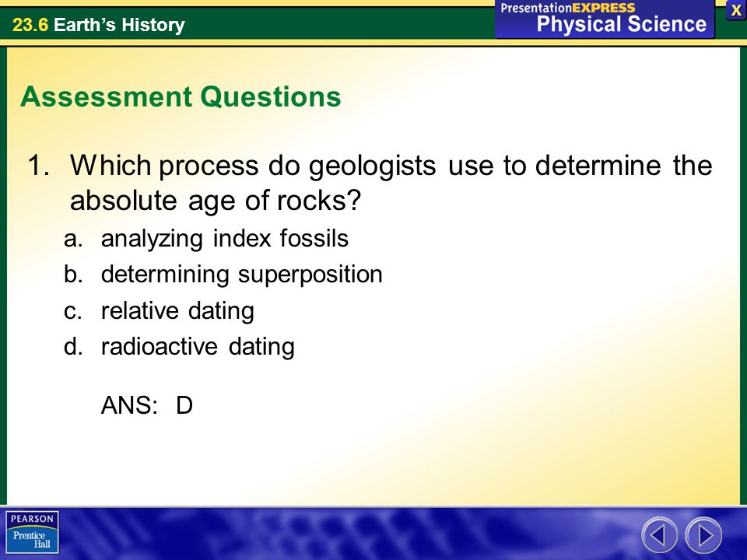This screenshot has height=560, width=747.
Task: Choose answer c. relative dating
Action: (159, 311)
